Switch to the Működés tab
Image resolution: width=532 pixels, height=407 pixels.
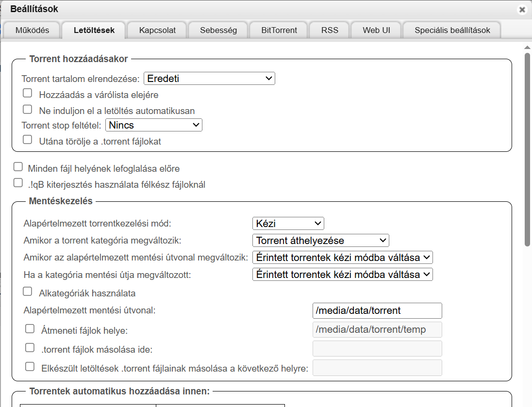[33, 30]
